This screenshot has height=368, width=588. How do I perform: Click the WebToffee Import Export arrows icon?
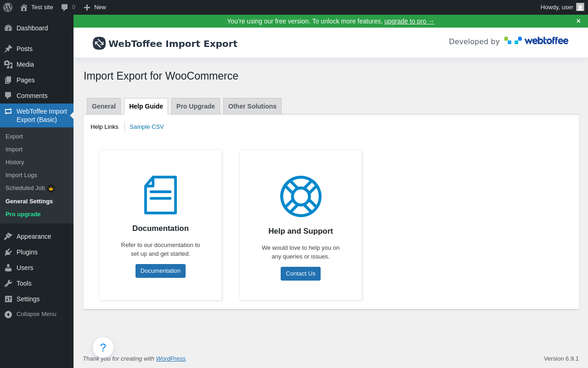(x=8, y=111)
